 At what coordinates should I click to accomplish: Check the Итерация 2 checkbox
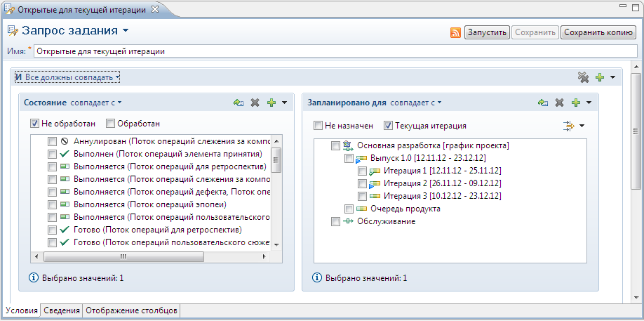click(x=362, y=183)
